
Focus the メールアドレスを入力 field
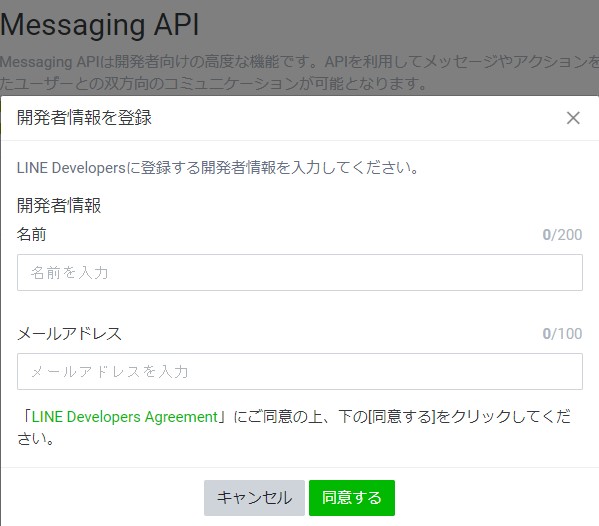pyautogui.click(x=300, y=371)
